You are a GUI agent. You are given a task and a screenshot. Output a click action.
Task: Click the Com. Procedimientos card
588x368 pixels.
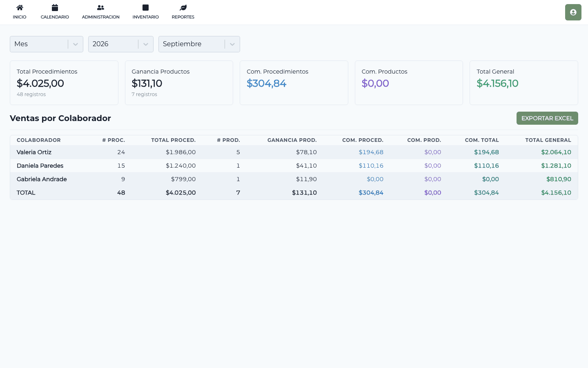tap(294, 83)
